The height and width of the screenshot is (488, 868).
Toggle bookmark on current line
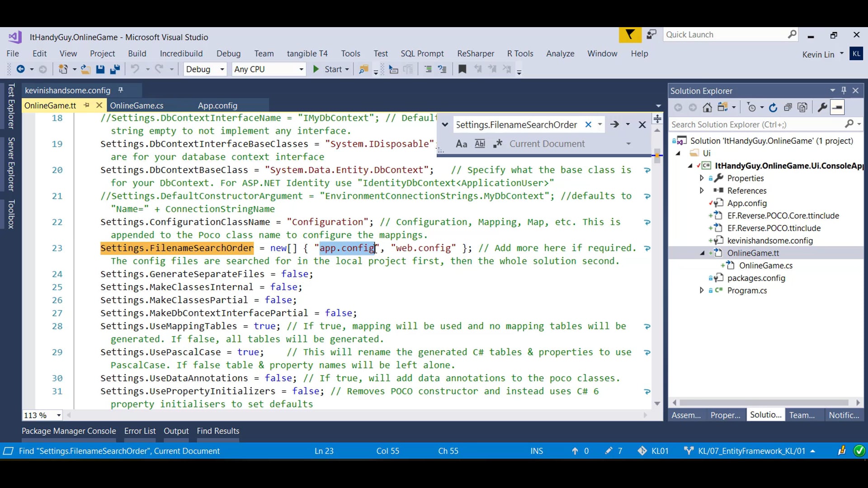[x=462, y=69]
